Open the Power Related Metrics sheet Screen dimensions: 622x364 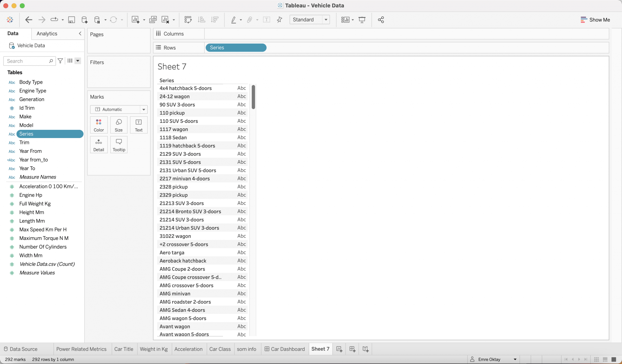81,349
